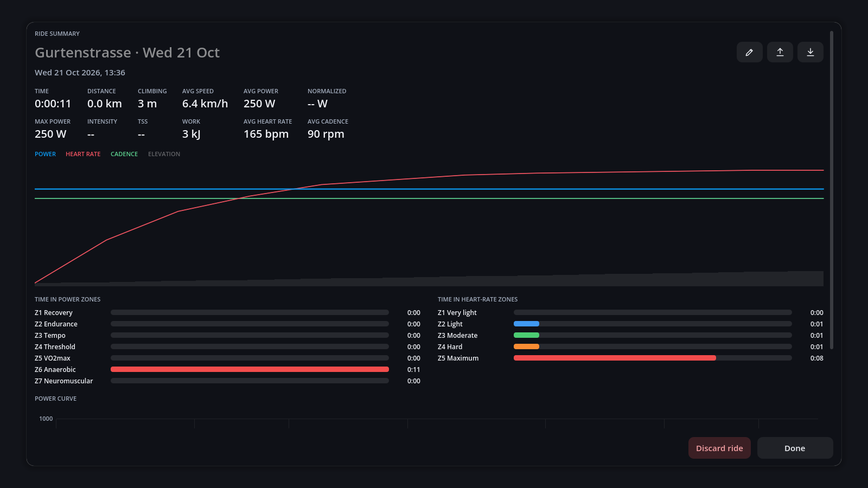Click the Z5 Maximum heart-rate zone bar
The width and height of the screenshot is (868, 488).
653,358
